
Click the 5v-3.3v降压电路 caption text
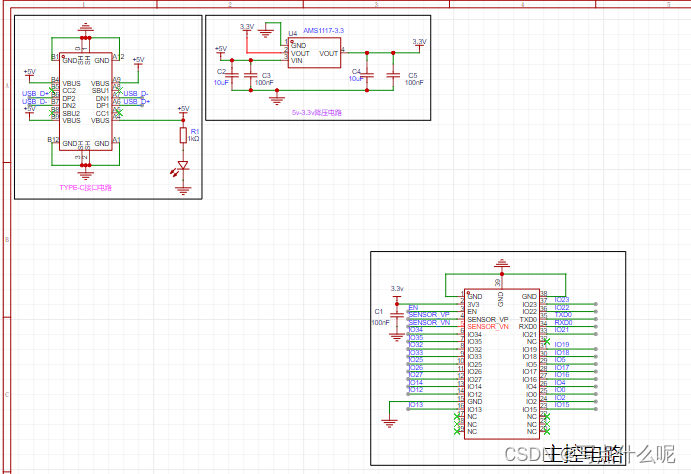316,112
